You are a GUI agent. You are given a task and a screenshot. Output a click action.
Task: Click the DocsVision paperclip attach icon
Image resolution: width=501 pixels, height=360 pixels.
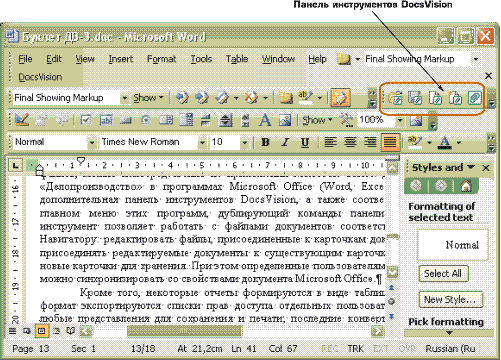coord(475,98)
